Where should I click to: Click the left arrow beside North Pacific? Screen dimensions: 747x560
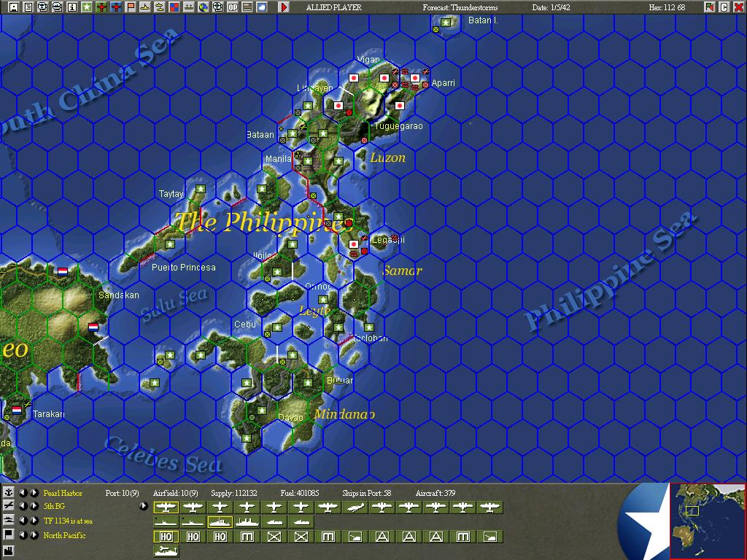pyautogui.click(x=23, y=534)
